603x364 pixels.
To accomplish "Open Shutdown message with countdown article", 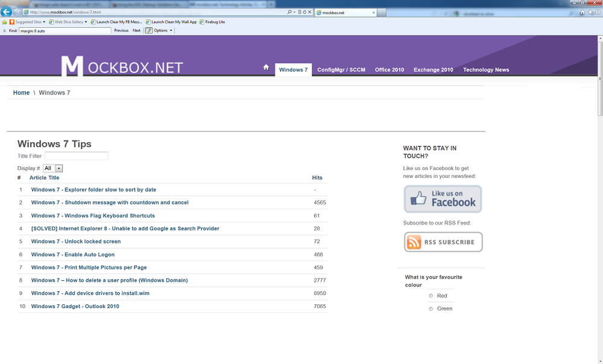I will pos(110,202).
